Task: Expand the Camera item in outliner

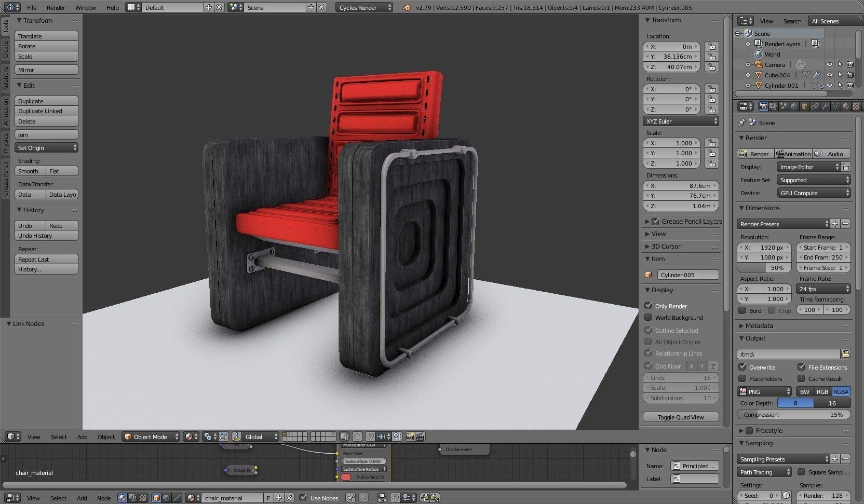Action: pos(748,65)
